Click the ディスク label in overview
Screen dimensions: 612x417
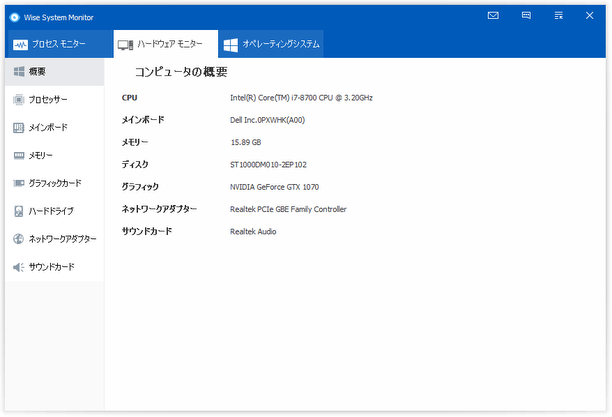(135, 164)
